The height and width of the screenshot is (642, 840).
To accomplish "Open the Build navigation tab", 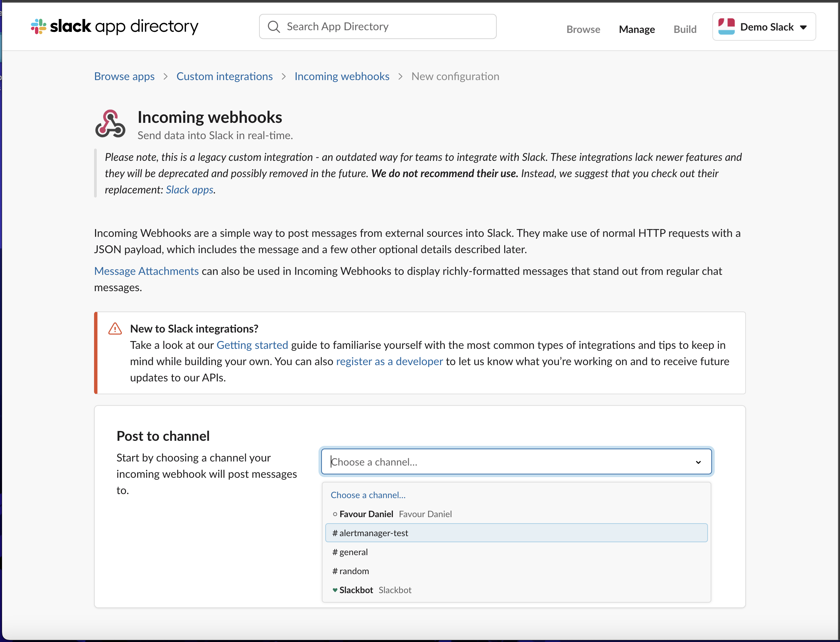I will point(685,29).
